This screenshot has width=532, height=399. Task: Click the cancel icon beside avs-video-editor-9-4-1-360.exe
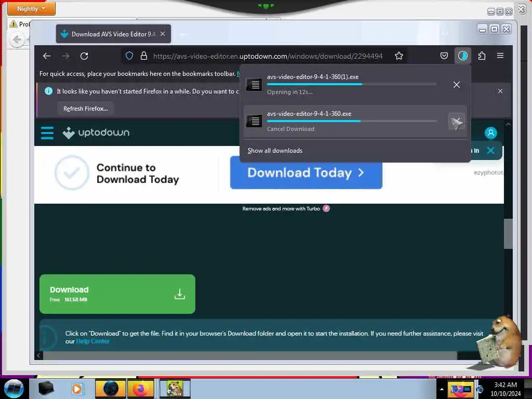[457, 122]
